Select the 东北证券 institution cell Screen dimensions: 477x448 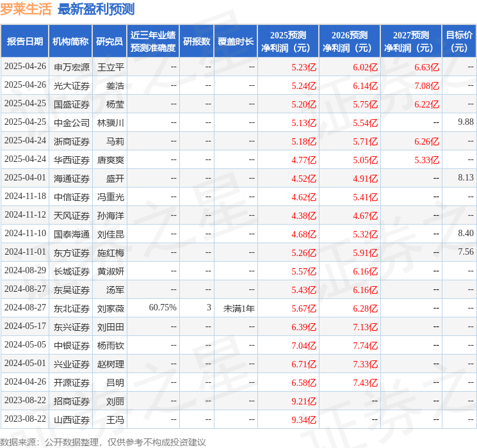pyautogui.click(x=72, y=308)
